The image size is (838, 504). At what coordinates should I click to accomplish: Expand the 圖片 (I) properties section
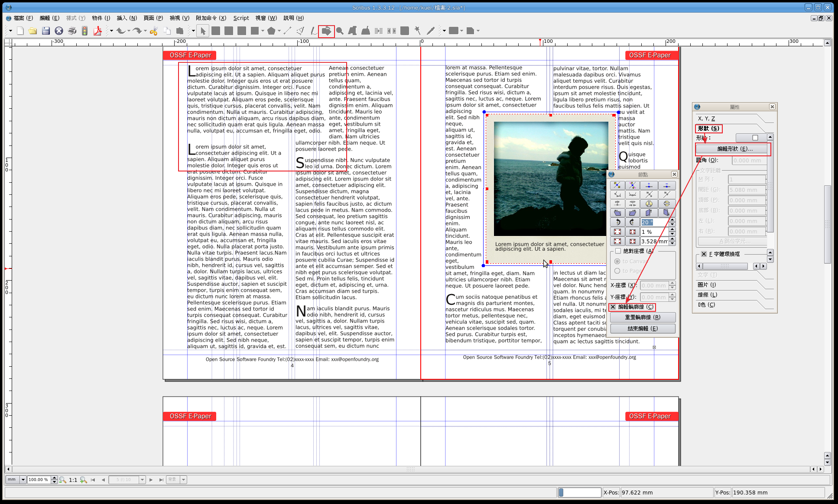click(x=707, y=285)
